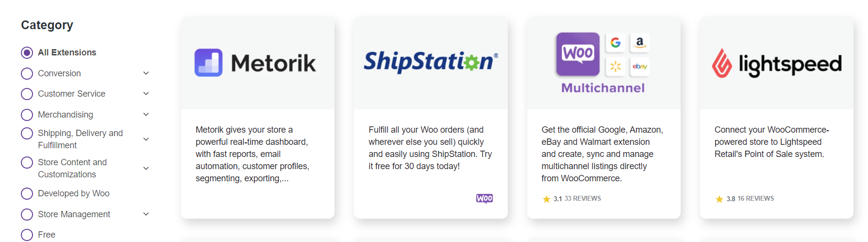Click the Lightspeed flame logo
The image size is (868, 242).
point(722,64)
